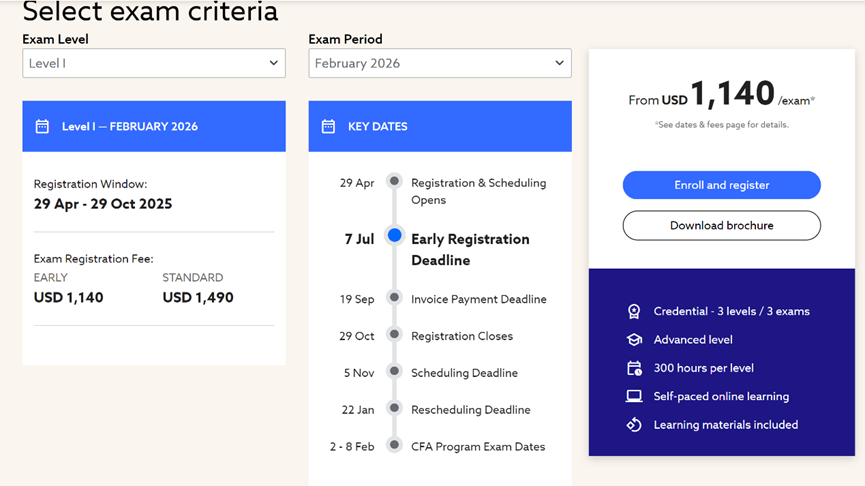Click the Rescheduling Deadline timeline marker
The image size is (865, 486).
coord(395,408)
